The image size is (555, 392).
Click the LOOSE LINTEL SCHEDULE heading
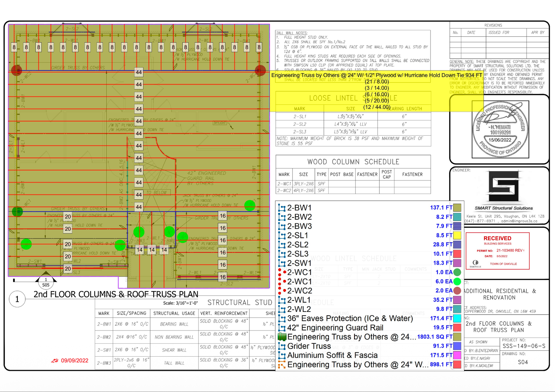(353, 98)
